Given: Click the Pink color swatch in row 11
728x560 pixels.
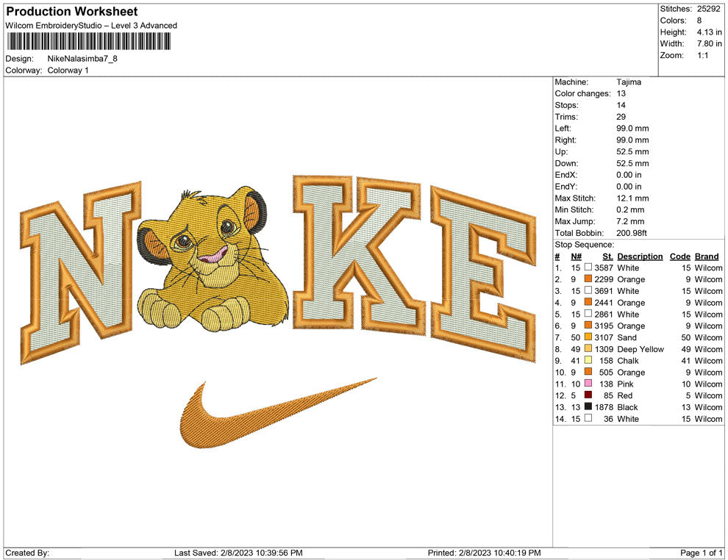Looking at the screenshot, I should (588, 383).
